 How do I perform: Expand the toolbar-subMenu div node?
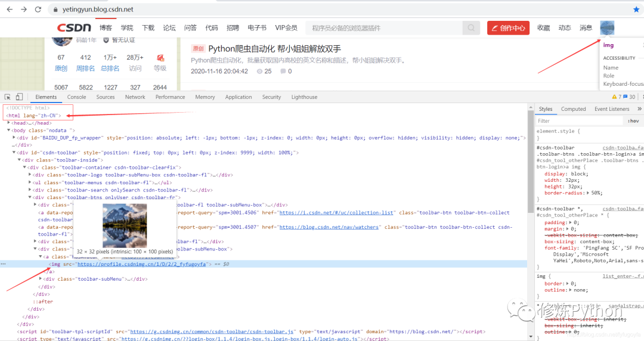(x=41, y=279)
